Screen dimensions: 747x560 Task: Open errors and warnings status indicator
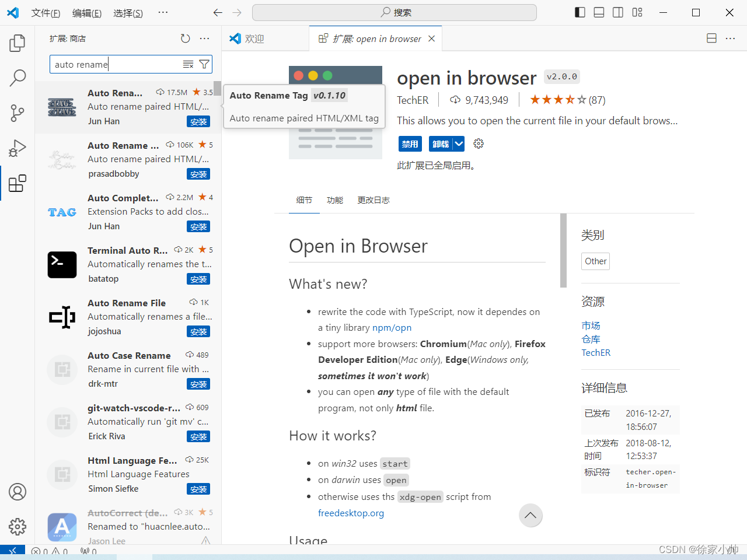point(50,551)
